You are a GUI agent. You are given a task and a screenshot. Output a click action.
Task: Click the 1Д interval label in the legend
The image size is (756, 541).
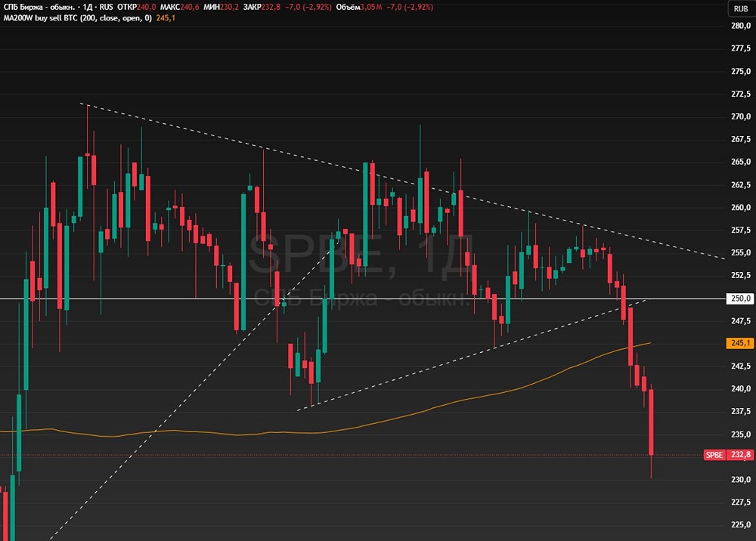point(87,8)
